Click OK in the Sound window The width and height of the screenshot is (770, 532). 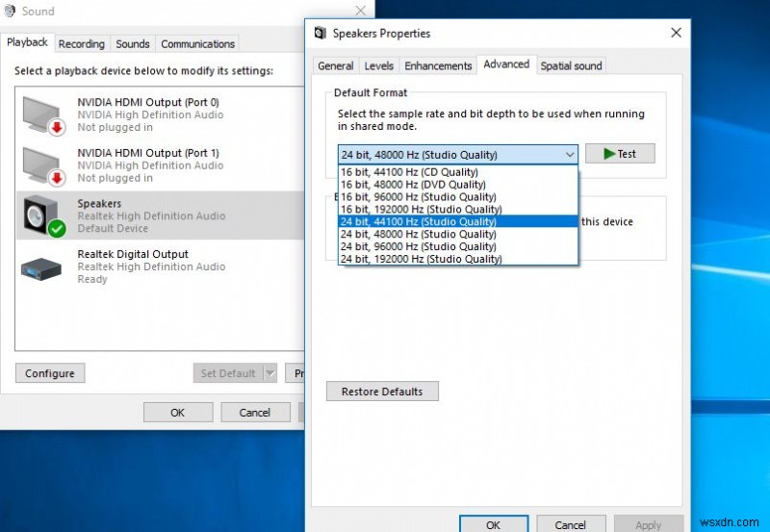tap(178, 413)
